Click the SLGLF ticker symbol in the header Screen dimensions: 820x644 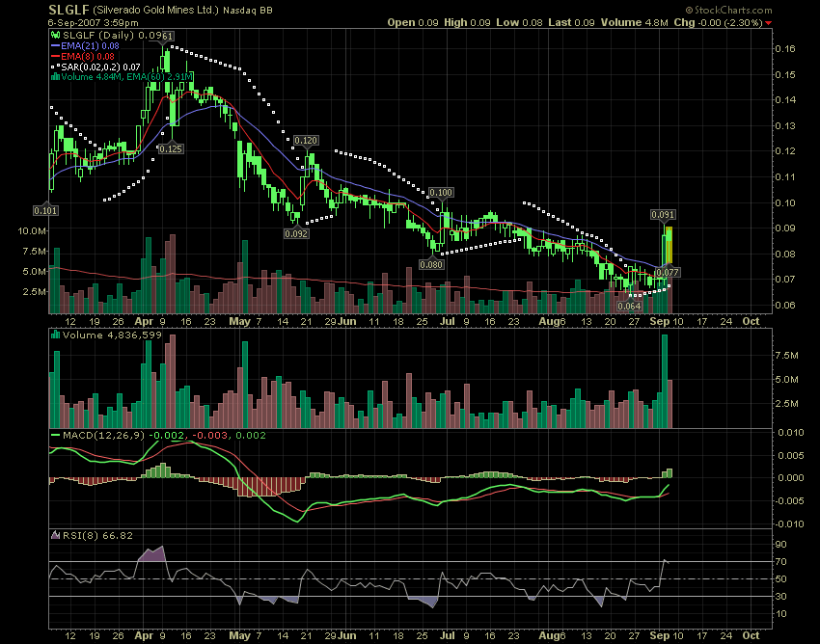(x=68, y=10)
